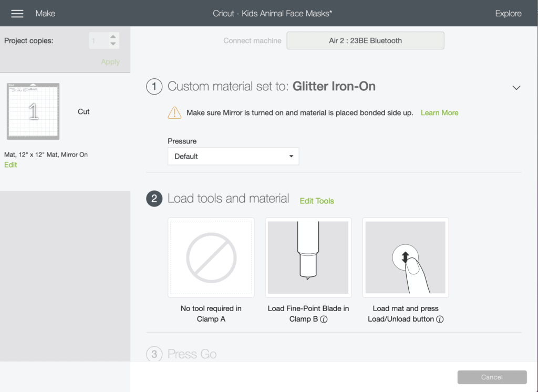Image resolution: width=538 pixels, height=392 pixels.
Task: Click the Glitter Iron-On material heading
Action: [334, 86]
